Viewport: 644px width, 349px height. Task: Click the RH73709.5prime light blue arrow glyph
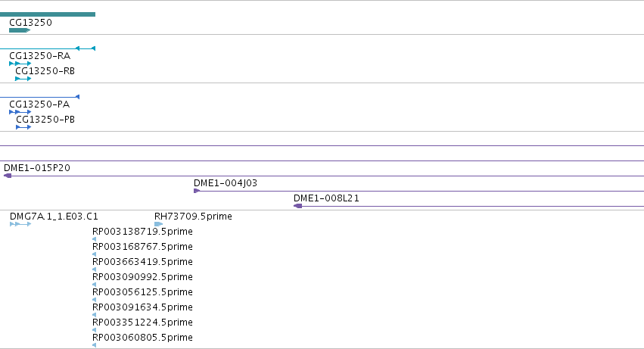point(158,224)
